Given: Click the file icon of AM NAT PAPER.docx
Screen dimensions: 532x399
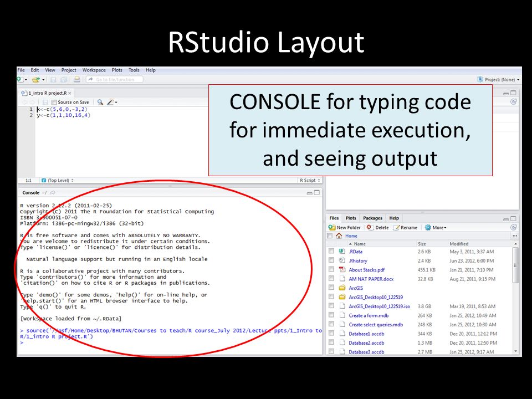Looking at the screenshot, I should pos(342,279).
